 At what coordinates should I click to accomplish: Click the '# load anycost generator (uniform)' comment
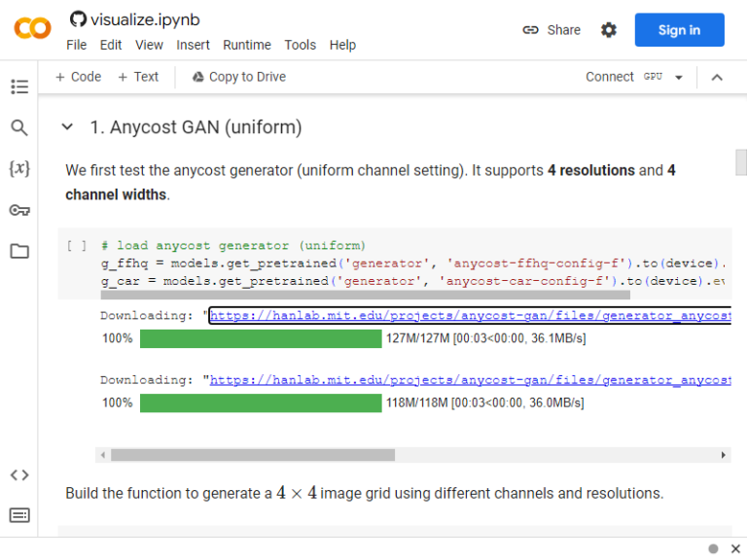(233, 246)
